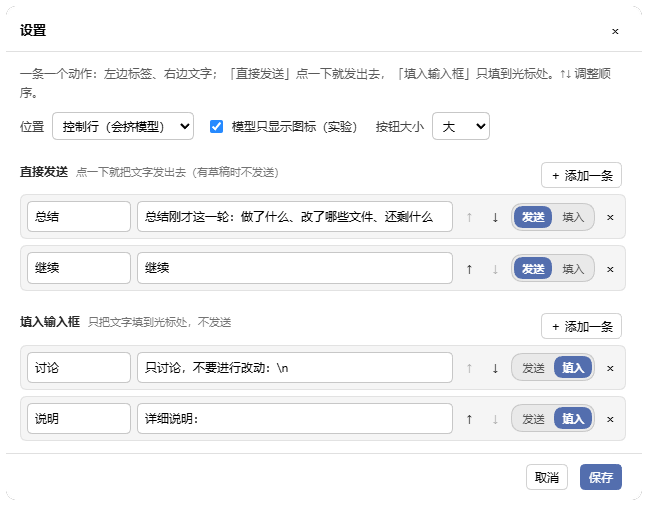Move the 讨论 row up
Viewport: 648px width, 506px height.
(469, 368)
